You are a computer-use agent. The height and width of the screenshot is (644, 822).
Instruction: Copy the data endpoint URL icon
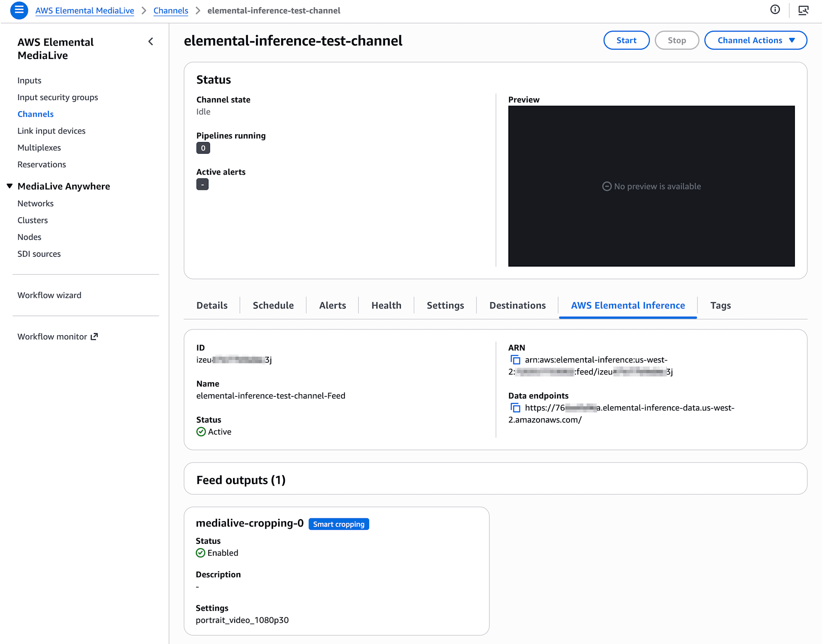coord(515,408)
